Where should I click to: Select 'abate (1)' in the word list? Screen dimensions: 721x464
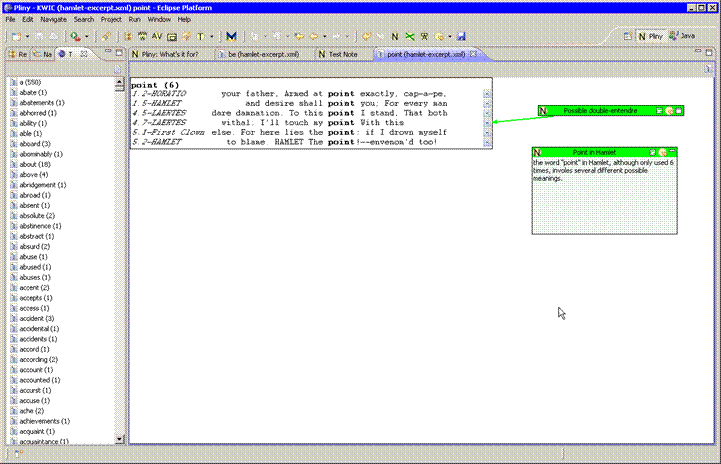[33, 92]
